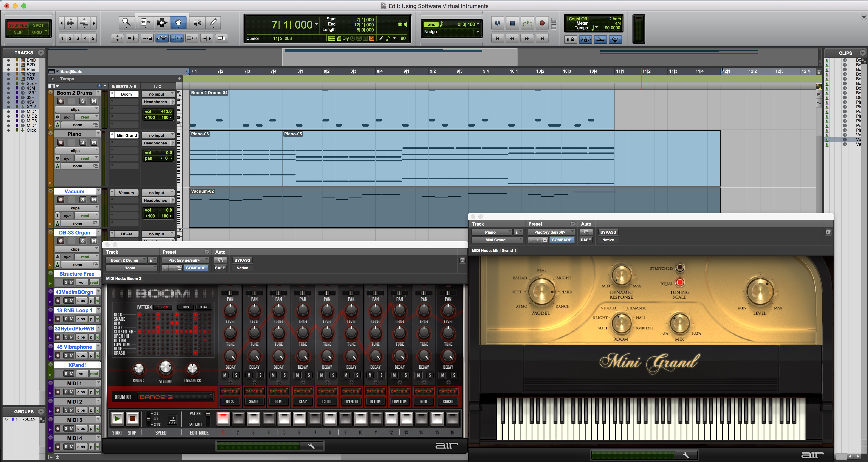Mute the Vacuum track

[x=94, y=199]
